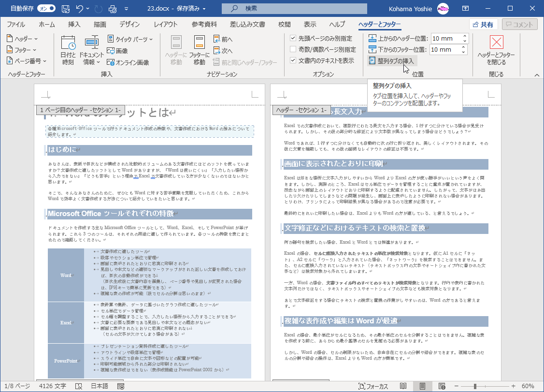Open the 描画 tab
544x392 pixels.
(x=100, y=24)
